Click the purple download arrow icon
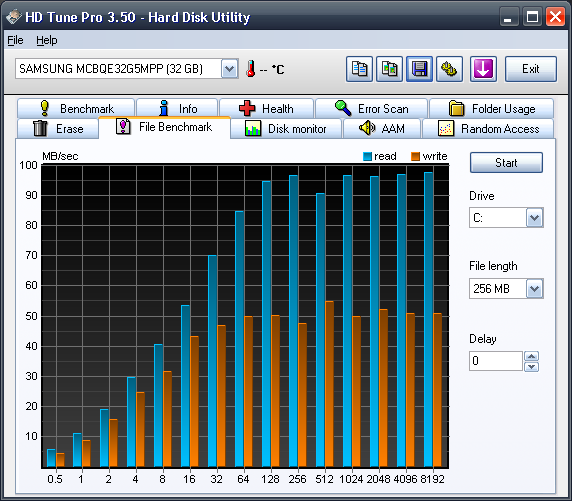This screenshot has width=572, height=501. (x=483, y=69)
